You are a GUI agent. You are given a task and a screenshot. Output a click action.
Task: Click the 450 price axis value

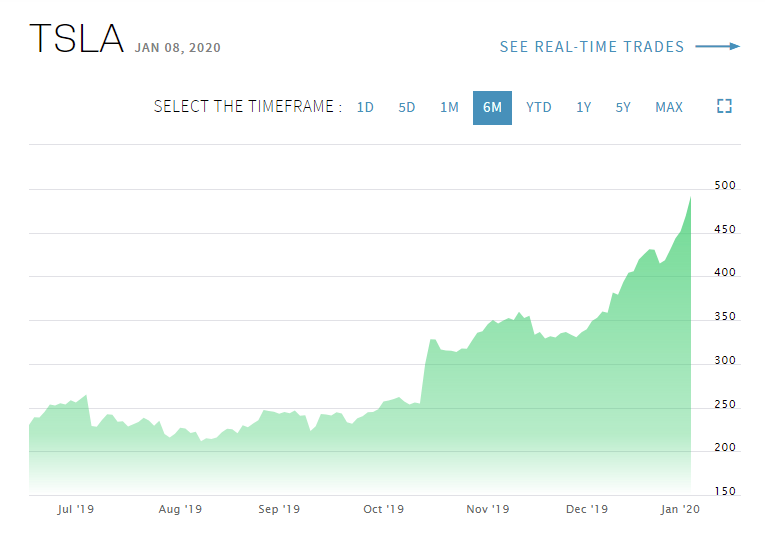point(725,229)
